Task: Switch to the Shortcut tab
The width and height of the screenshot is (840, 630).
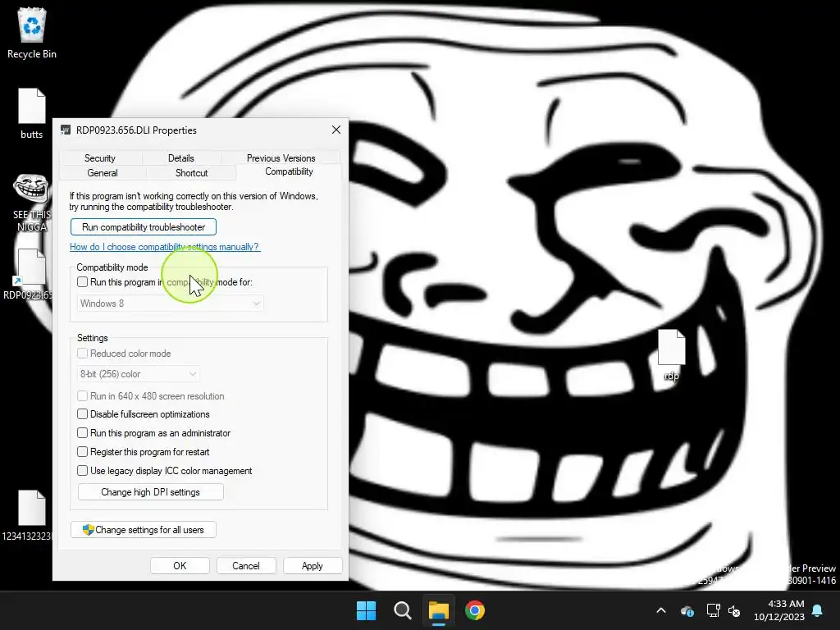Action: pos(191,172)
